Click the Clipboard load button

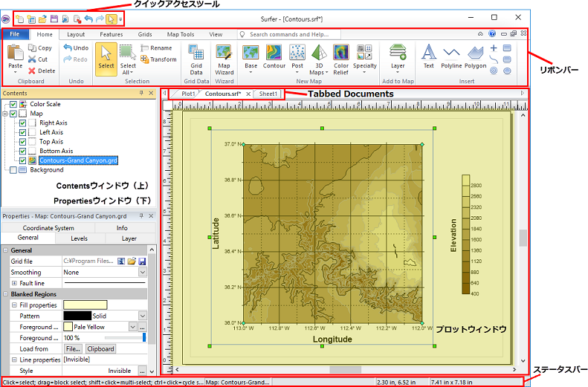(100, 348)
